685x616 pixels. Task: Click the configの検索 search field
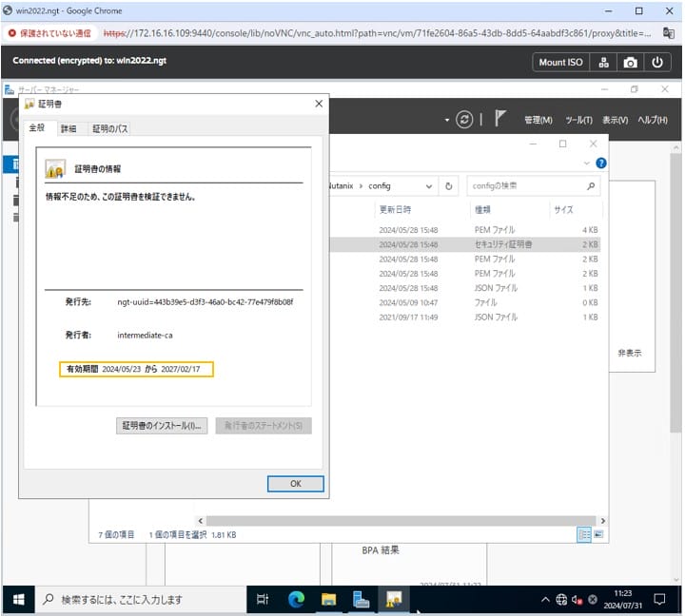[x=525, y=186]
